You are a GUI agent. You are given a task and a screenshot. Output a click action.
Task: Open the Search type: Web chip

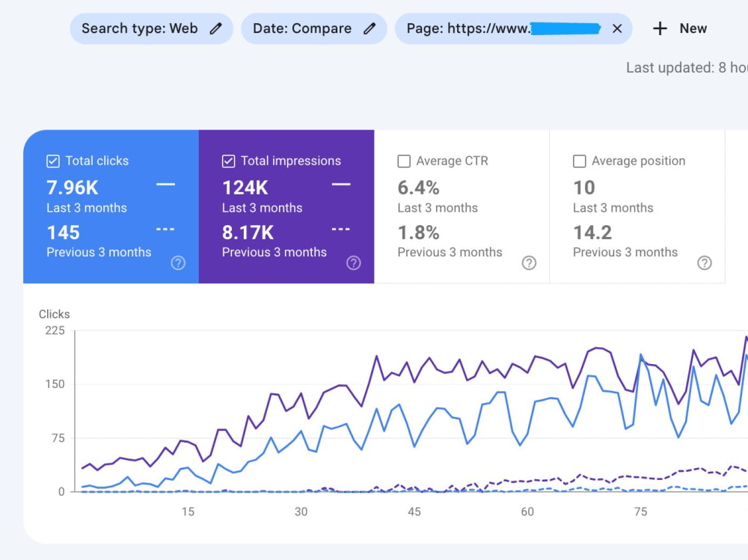point(151,28)
